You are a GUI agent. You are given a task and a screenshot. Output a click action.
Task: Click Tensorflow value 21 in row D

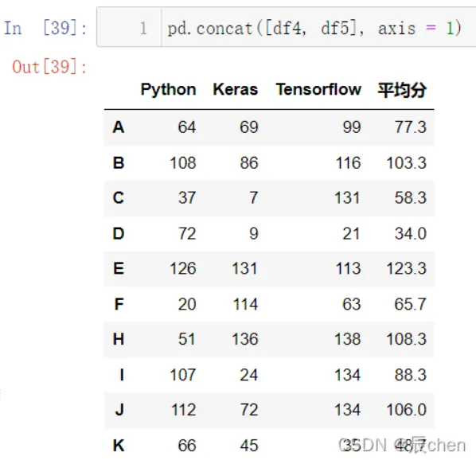pyautogui.click(x=351, y=234)
